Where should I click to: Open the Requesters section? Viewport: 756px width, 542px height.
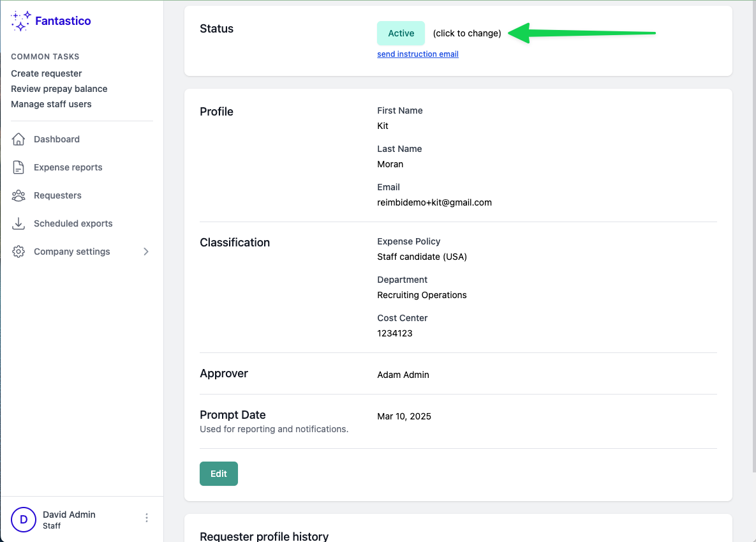[57, 195]
